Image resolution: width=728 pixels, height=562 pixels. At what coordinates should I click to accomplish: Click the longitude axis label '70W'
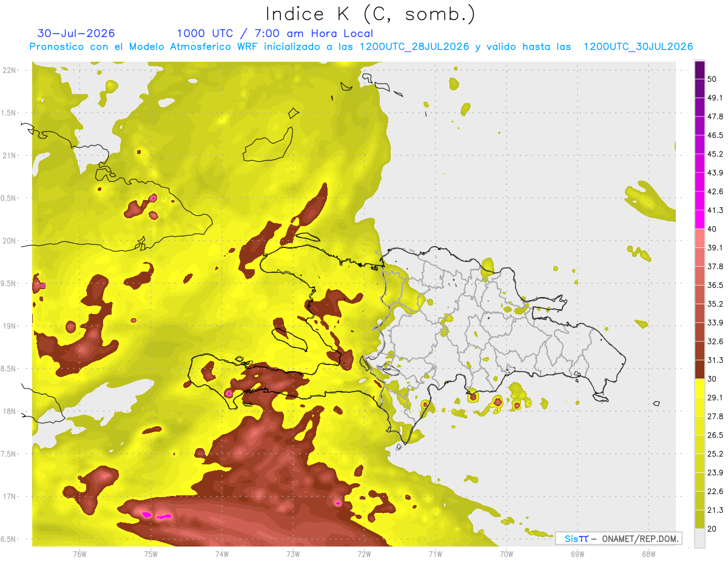point(506,554)
